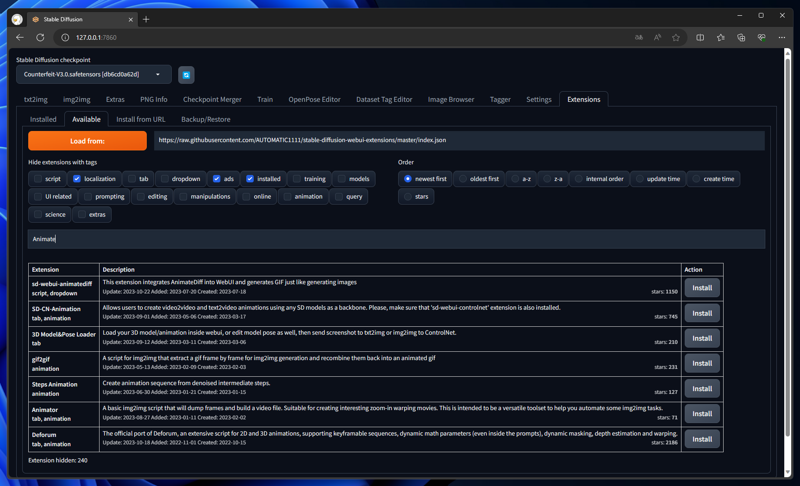Open browser profile avatar icon

(x=17, y=19)
